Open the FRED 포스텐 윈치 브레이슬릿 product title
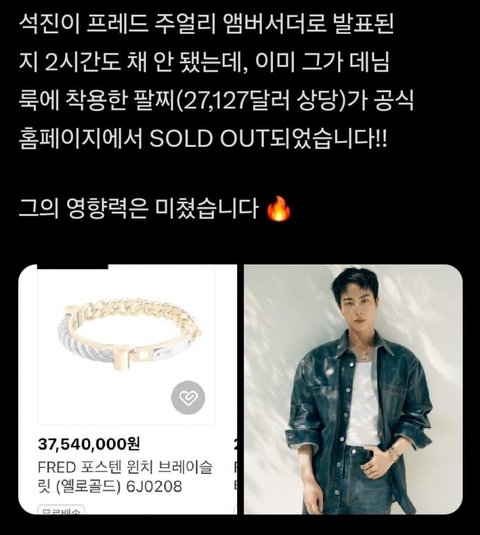Image resolution: width=480 pixels, height=535 pixels. 125,477
